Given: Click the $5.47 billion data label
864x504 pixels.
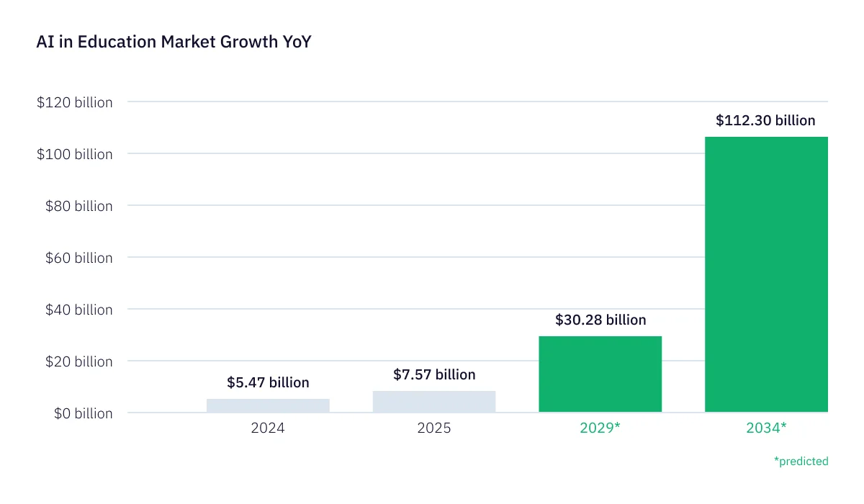Looking at the screenshot, I should [x=268, y=382].
